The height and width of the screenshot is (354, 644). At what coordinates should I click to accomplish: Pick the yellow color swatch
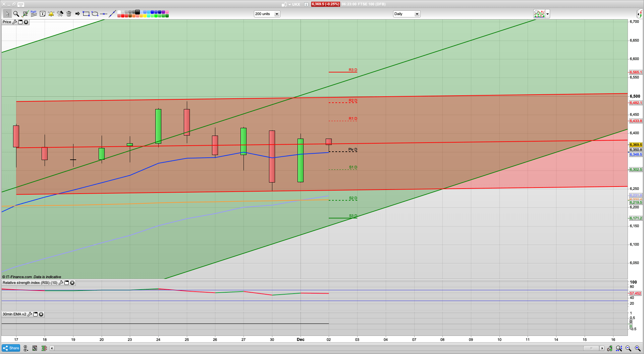point(145,16)
